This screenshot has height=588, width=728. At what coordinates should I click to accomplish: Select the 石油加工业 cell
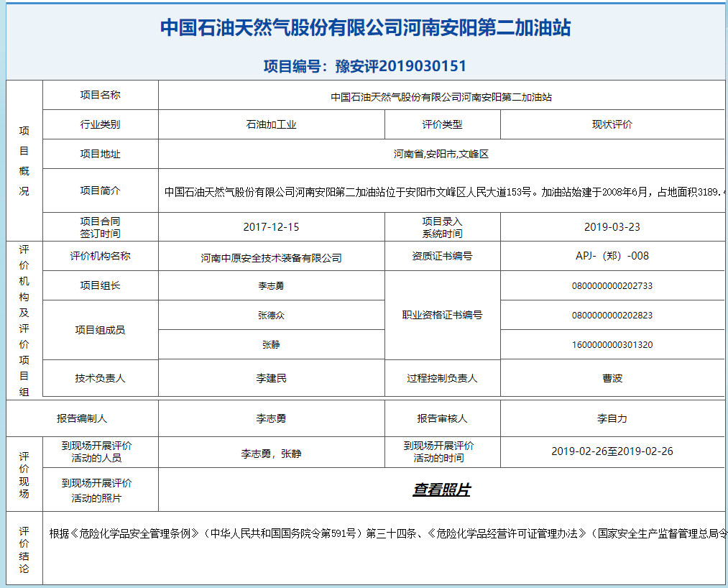point(271,124)
